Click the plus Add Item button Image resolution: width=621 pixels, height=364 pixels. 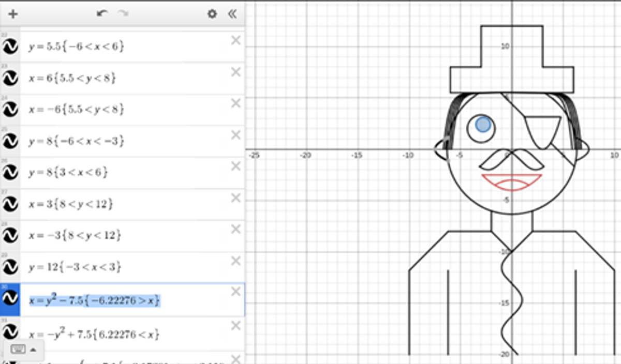[x=13, y=14]
